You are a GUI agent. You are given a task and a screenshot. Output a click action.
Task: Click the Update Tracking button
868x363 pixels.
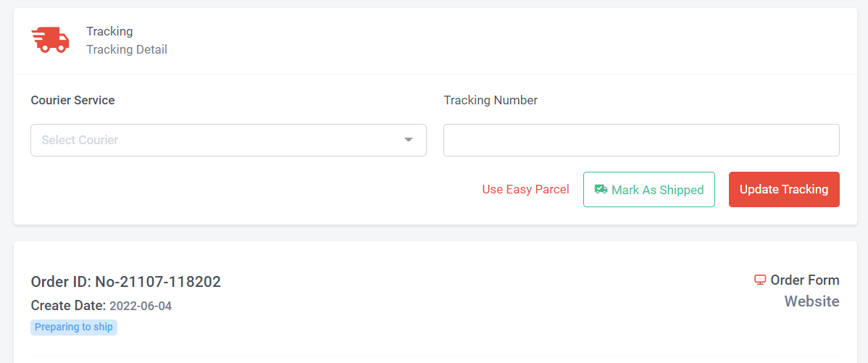(784, 189)
